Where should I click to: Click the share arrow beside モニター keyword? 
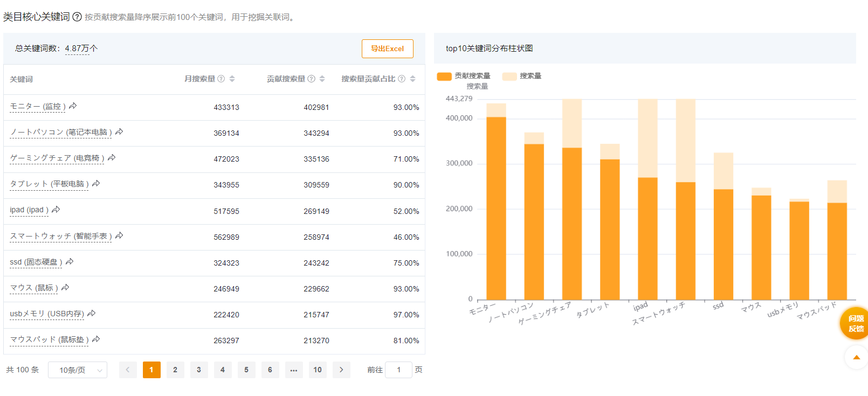73,106
